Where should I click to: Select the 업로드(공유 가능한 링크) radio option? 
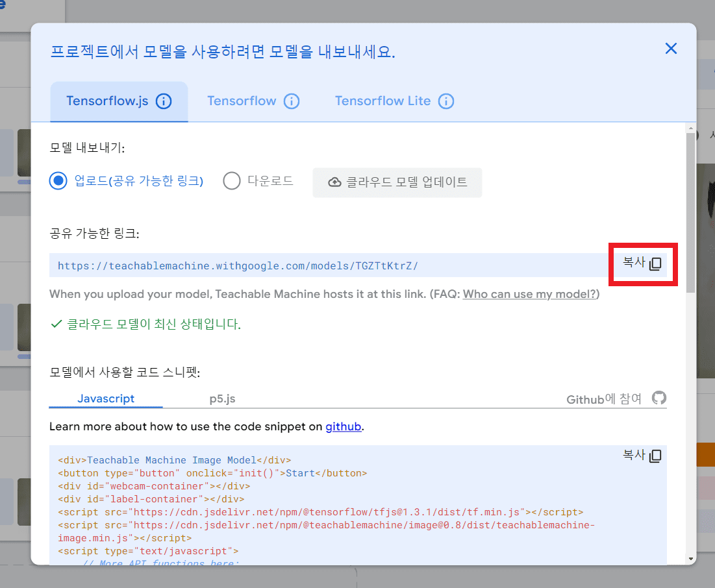[58, 181]
